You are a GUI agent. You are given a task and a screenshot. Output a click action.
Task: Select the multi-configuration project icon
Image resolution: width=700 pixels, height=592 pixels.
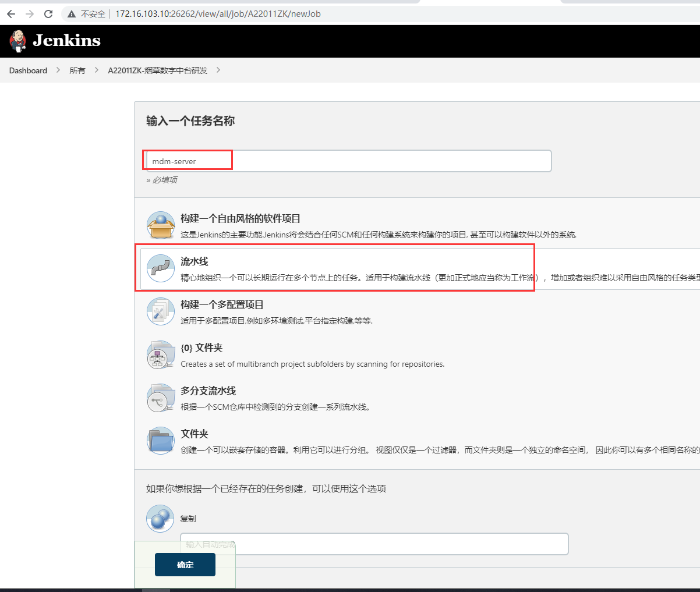point(161,311)
